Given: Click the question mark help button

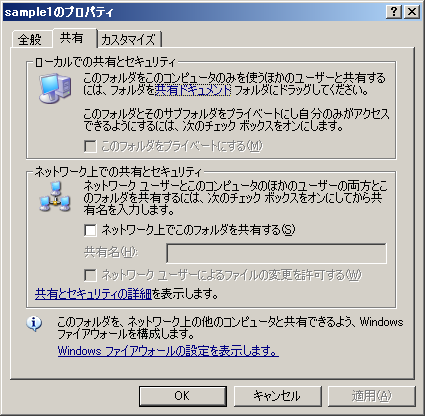Looking at the screenshot, I should point(394,12).
